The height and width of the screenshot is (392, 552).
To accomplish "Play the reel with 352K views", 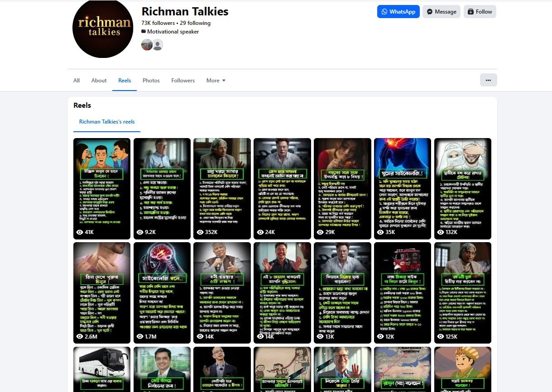I will point(222,188).
